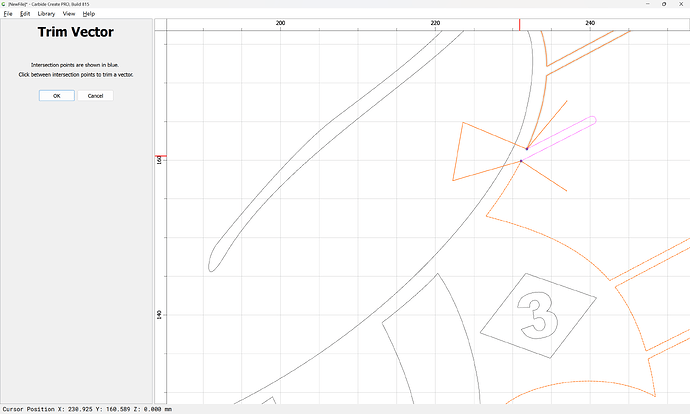Image resolution: width=690 pixels, height=414 pixels.
Task: Cancel the Trim Vector operation
Action: tap(95, 95)
